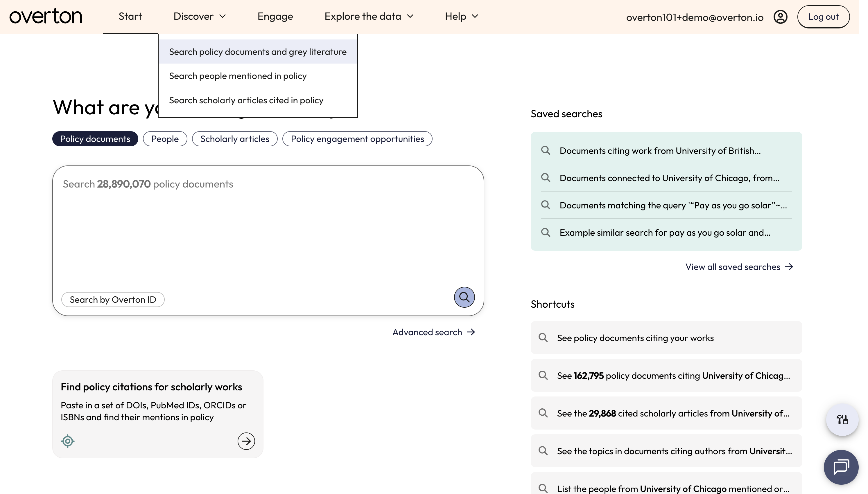Image resolution: width=868 pixels, height=494 pixels.
Task: Expand the Explore the data dropdown
Action: coord(369,16)
